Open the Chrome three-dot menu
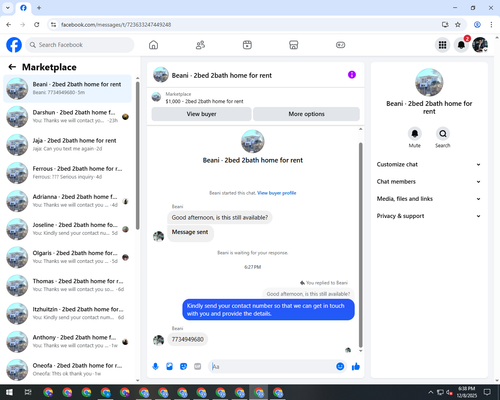 [491, 25]
